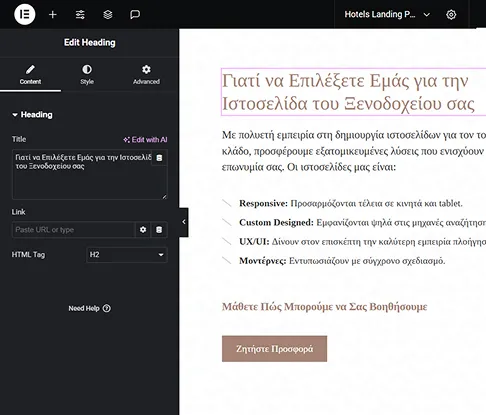
Task: Click the Elementor logo icon
Action: [x=25, y=14]
